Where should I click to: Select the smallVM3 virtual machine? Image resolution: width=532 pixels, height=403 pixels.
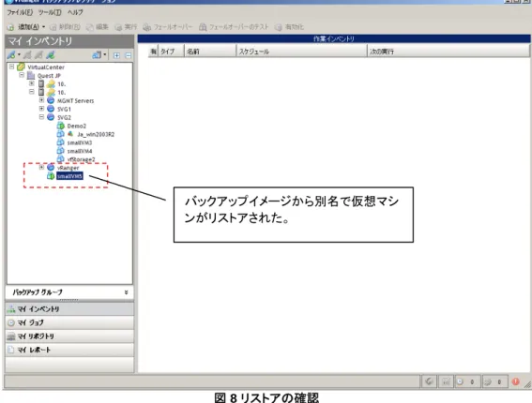tap(80, 142)
